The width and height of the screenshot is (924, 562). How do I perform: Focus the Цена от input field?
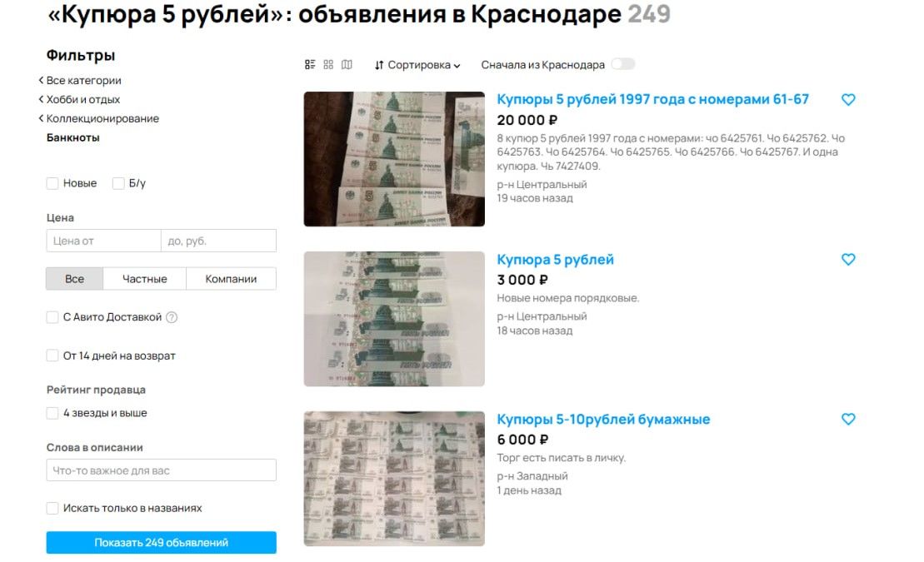103,241
